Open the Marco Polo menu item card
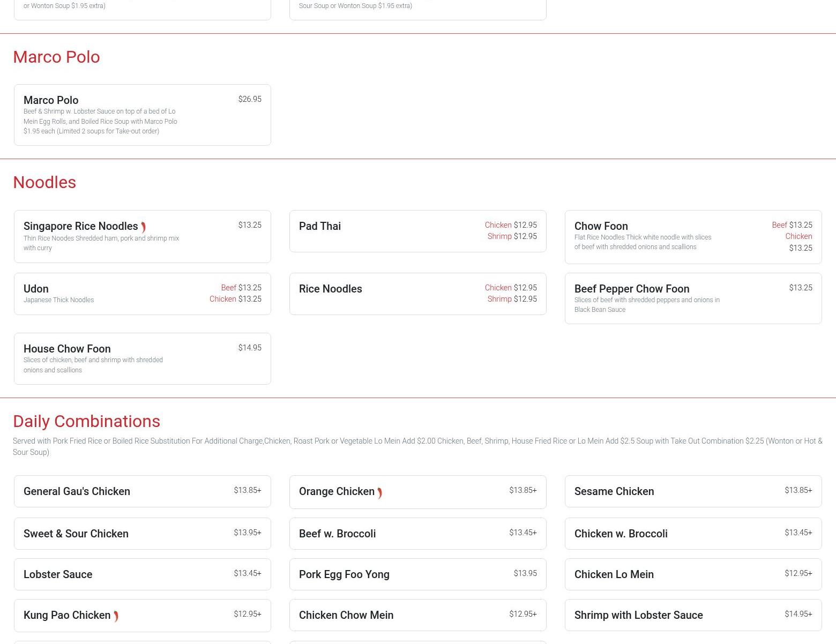This screenshot has height=644, width=836. pyautogui.click(x=142, y=115)
